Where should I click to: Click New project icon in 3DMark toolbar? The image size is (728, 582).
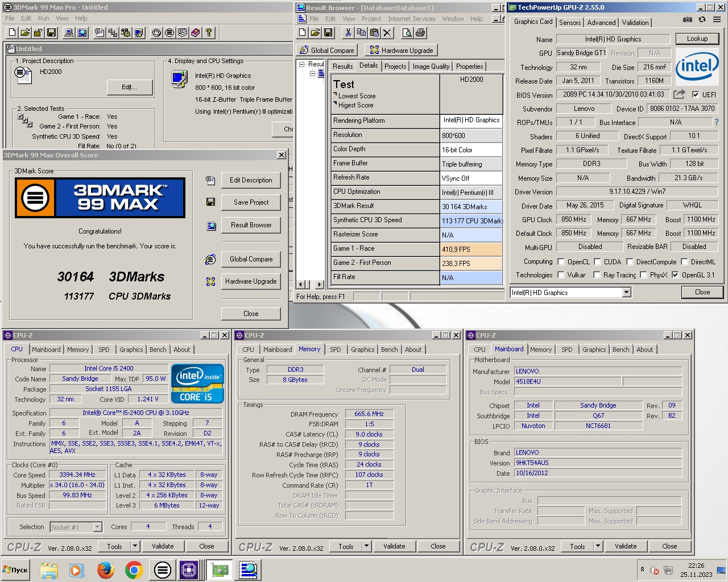click(12, 33)
